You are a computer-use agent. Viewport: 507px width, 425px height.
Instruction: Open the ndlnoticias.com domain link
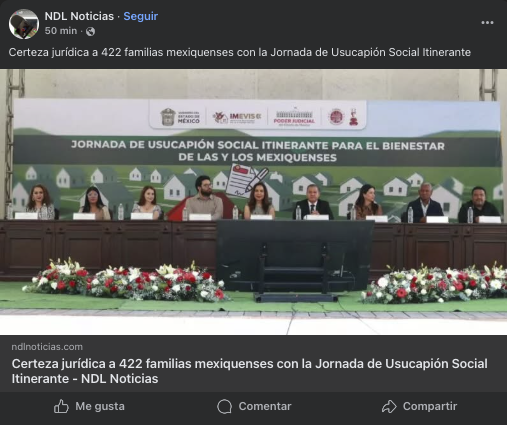pyautogui.click(x=47, y=347)
